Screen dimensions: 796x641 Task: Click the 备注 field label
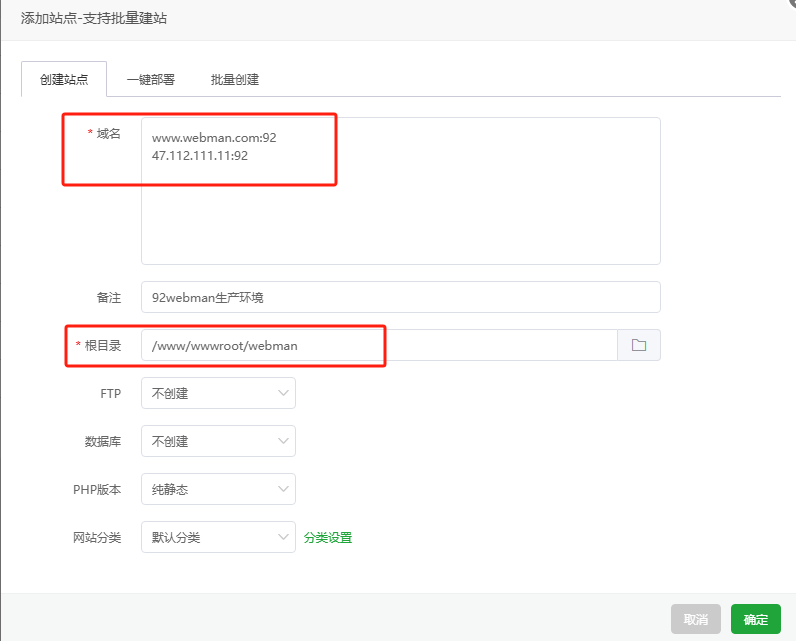point(109,297)
